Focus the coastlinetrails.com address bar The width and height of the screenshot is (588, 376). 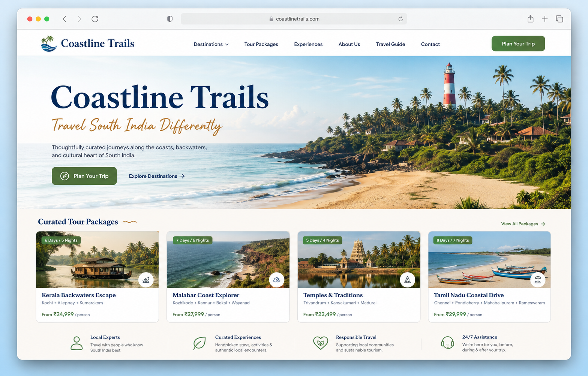pyautogui.click(x=294, y=19)
